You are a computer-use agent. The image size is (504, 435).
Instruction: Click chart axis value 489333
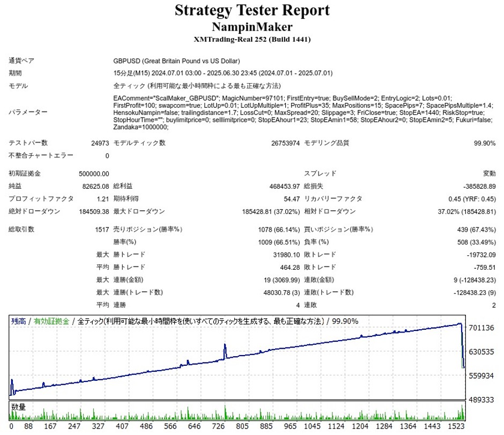[481, 399]
